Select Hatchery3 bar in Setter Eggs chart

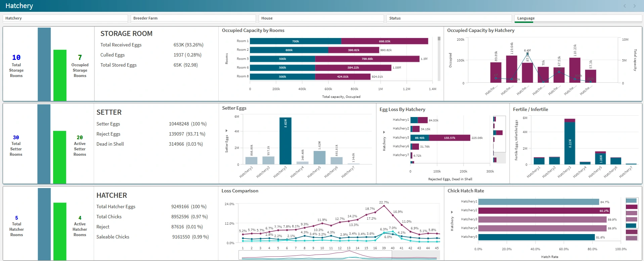click(x=286, y=141)
